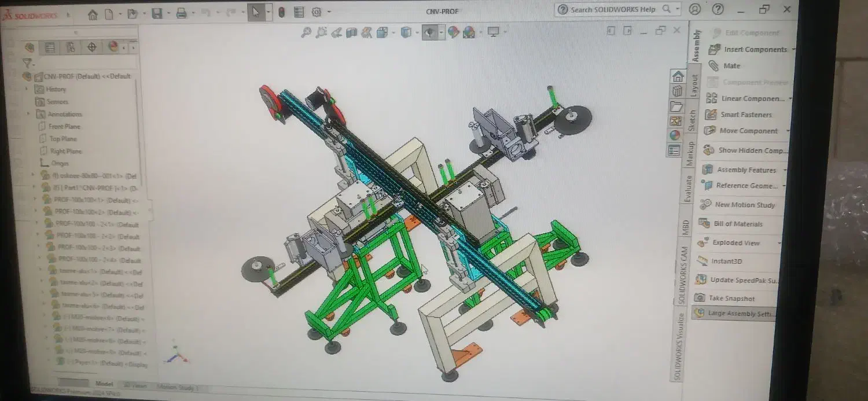Click the Take Snapshot command
868x401 pixels.
725,299
